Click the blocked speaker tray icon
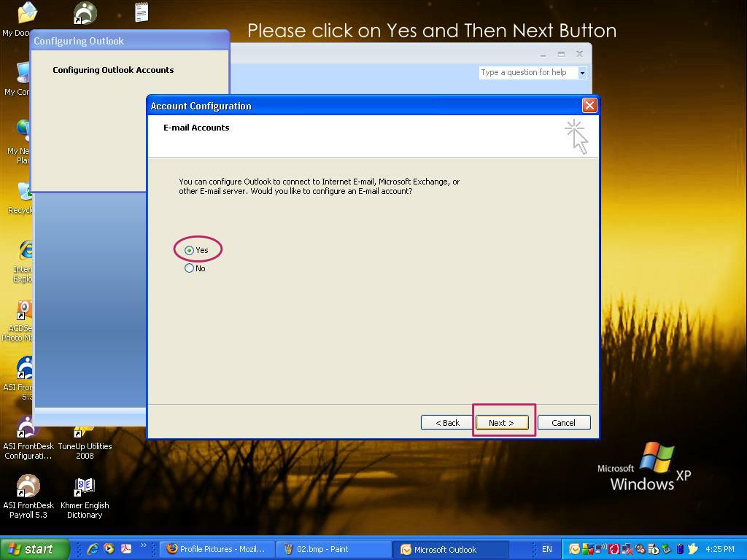The height and width of the screenshot is (560, 747). click(640, 549)
